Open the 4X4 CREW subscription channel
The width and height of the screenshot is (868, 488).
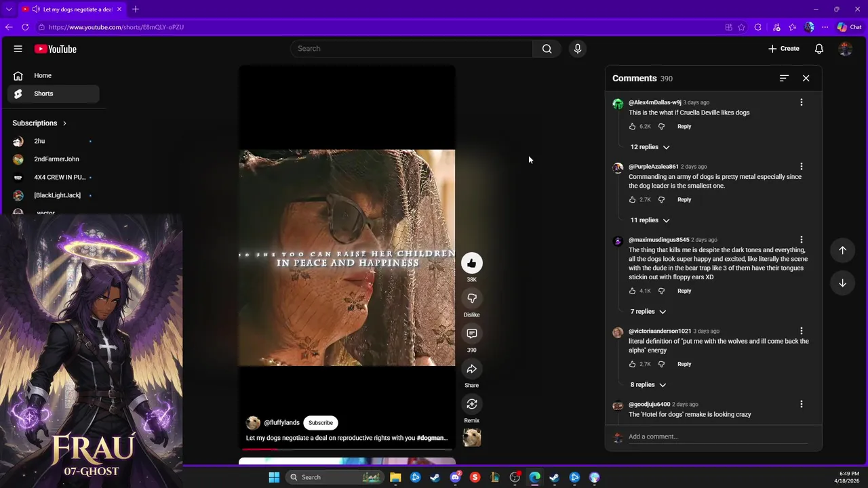tap(54, 178)
